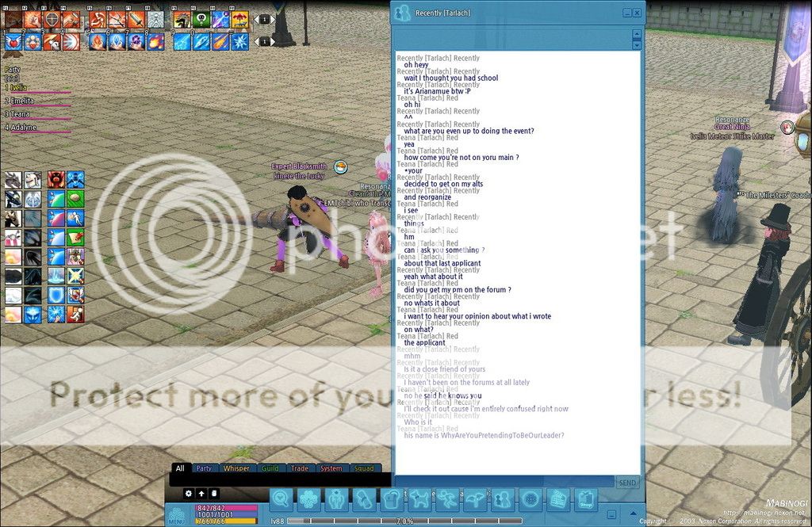Switch chat to the Squad tab
Screen dimensions: 812x527
[363, 468]
